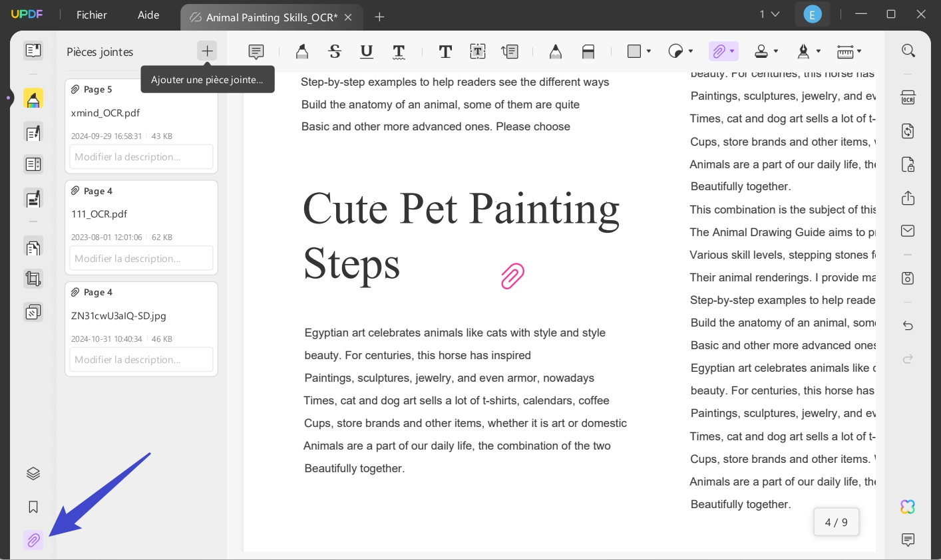Launch the UPDF AI assistant
941x560 pixels.
coord(908,507)
